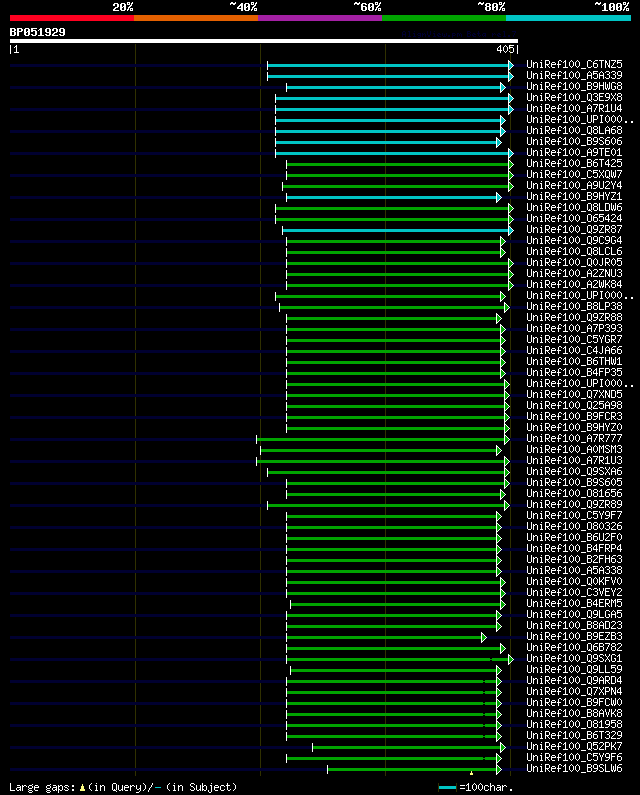640x795 pixels.
Task: Select the UniRef100_B9FCR3 label
Action: (574, 416)
